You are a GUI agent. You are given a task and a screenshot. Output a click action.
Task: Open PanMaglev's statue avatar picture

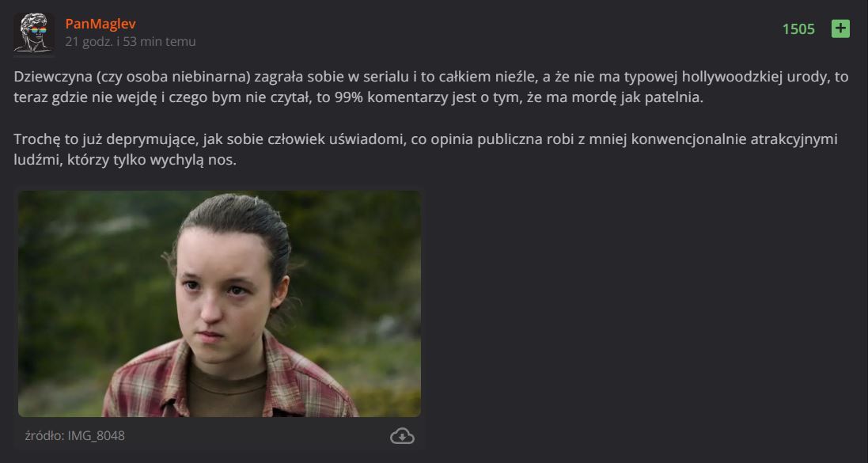click(33, 33)
